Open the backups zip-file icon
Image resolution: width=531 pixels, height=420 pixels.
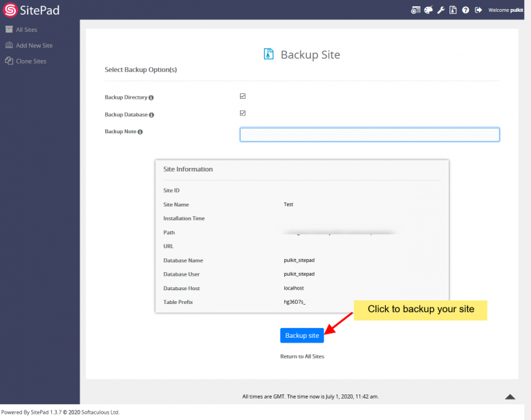tap(453, 10)
